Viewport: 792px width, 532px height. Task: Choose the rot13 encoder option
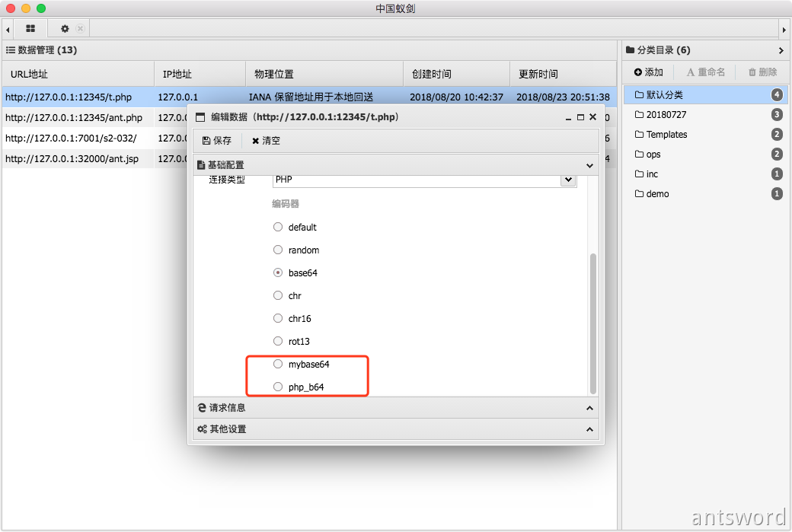[278, 341]
